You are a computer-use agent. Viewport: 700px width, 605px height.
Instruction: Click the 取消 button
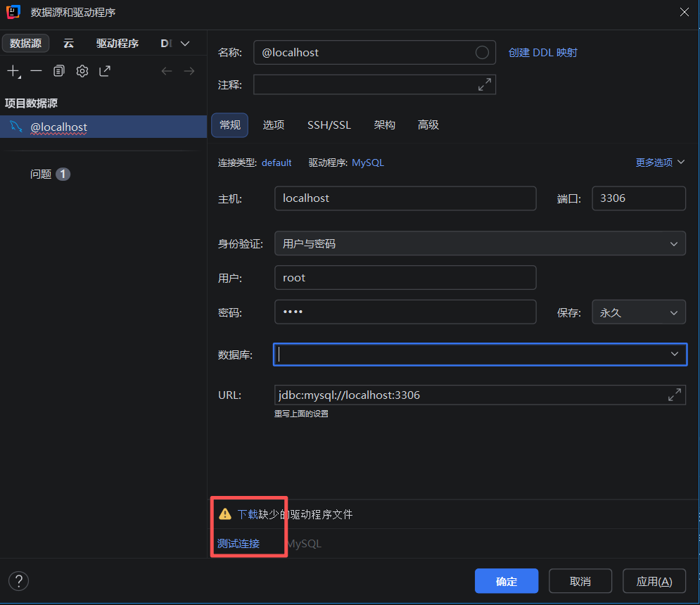[x=580, y=581]
